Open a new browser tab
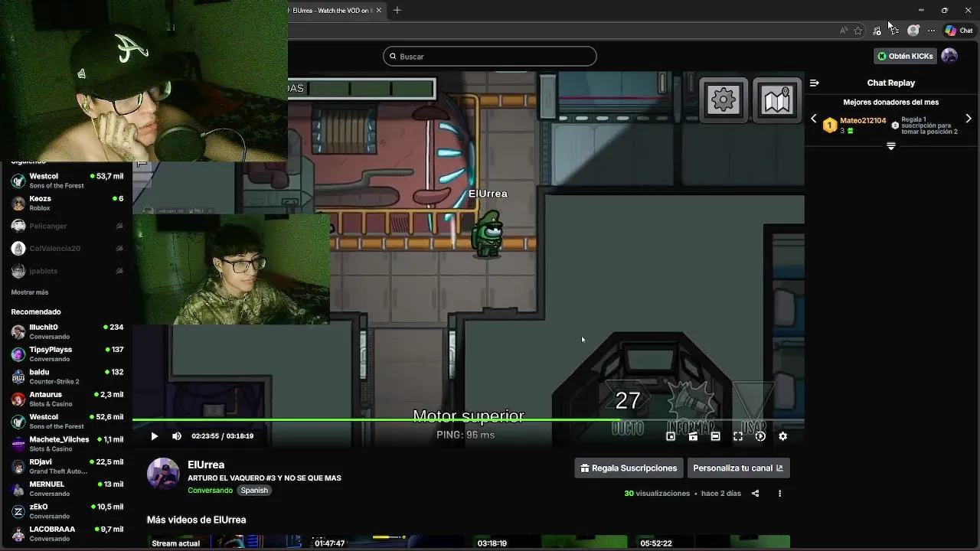Viewport: 980px width, 551px height. click(x=397, y=10)
